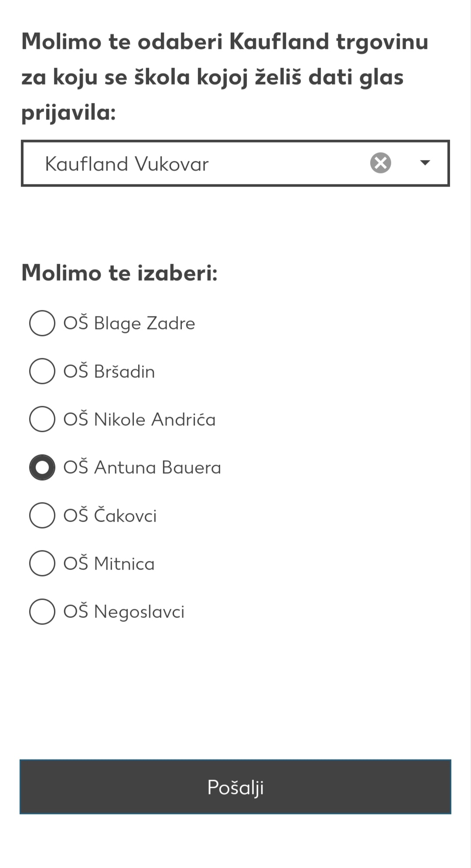Click the OŠ Nikole Andrića label text
Image resolution: width=471 pixels, height=868 pixels.
click(x=140, y=419)
